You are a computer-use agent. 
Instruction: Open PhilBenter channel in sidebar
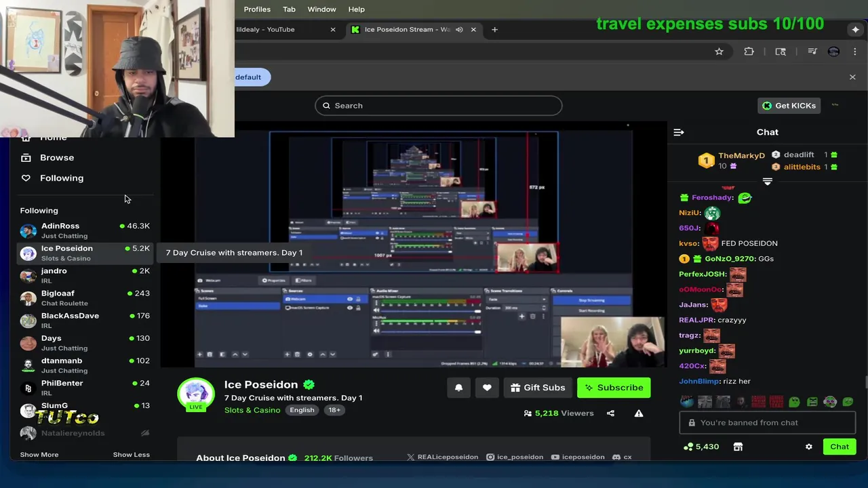tap(85, 387)
